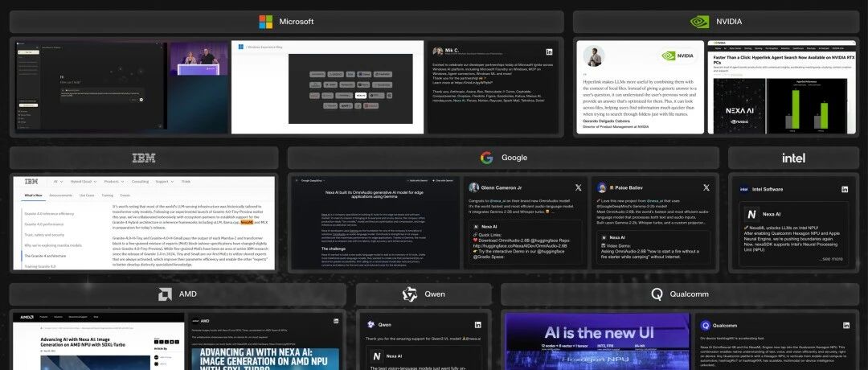Click Glenn Cameron Jr name
This screenshot has height=370, width=868.
coord(502,187)
